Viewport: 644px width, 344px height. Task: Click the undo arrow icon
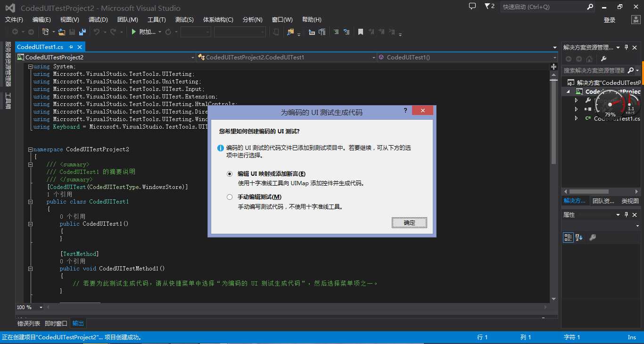(96, 32)
